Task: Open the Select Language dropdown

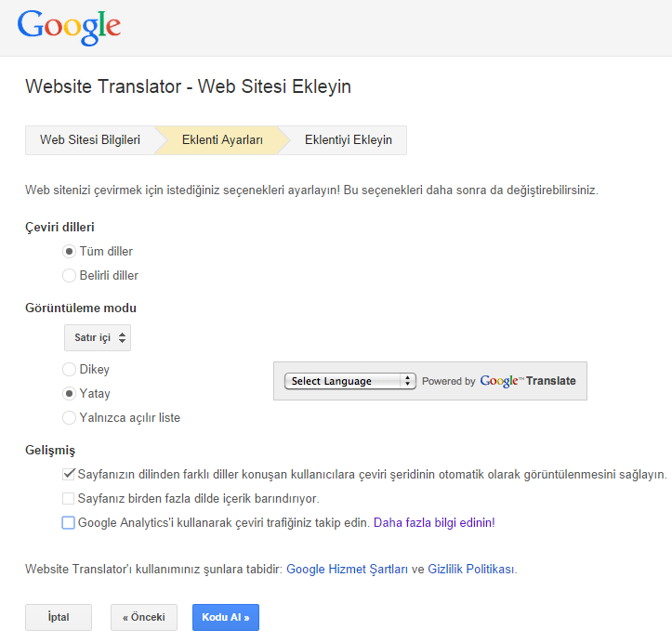Action: 349,381
